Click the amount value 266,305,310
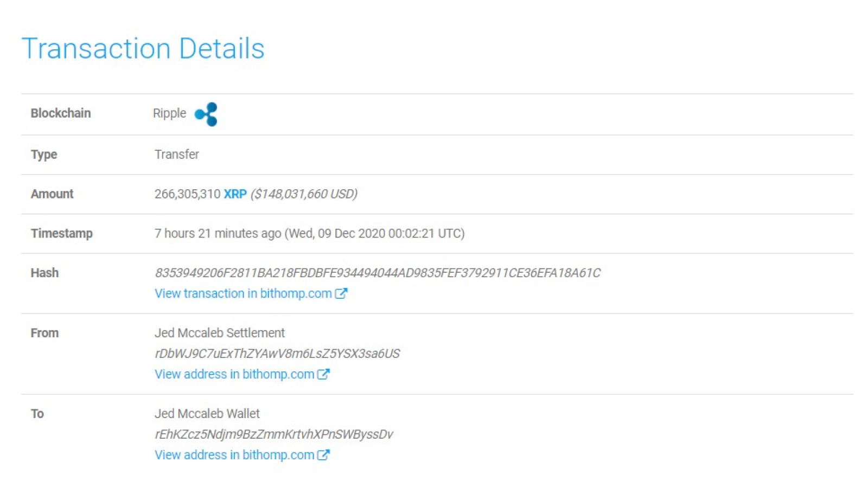The height and width of the screenshot is (488, 868). [x=187, y=194]
